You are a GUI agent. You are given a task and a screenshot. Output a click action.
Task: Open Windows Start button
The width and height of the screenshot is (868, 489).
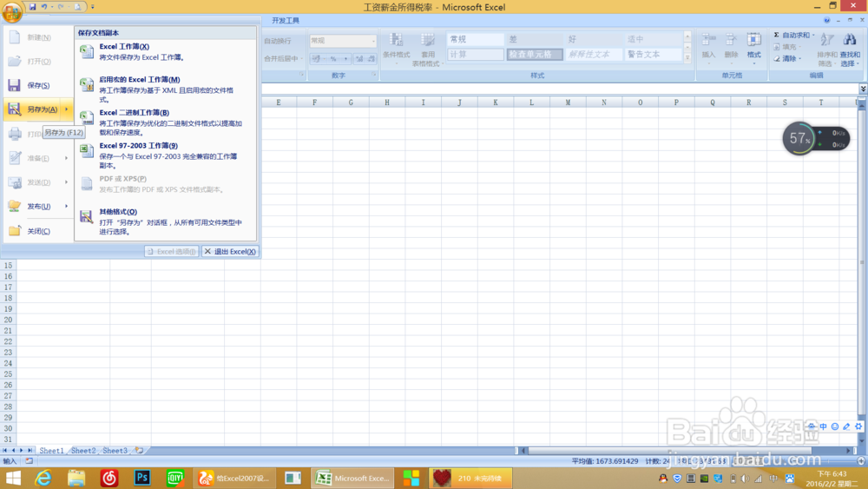point(13,478)
